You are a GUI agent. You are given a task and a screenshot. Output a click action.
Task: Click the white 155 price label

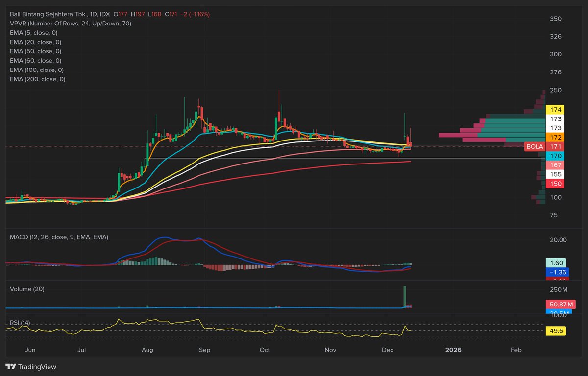click(555, 174)
